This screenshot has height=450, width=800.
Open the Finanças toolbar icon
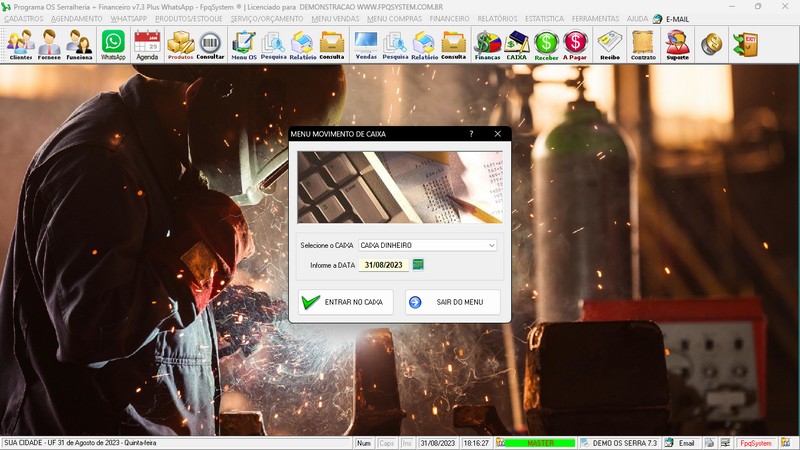[487, 45]
